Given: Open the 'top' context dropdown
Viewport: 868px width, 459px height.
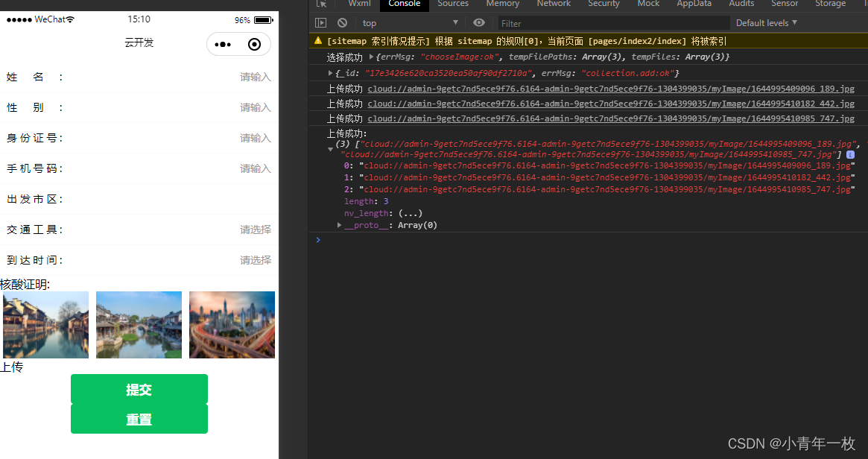Looking at the screenshot, I should pyautogui.click(x=410, y=23).
